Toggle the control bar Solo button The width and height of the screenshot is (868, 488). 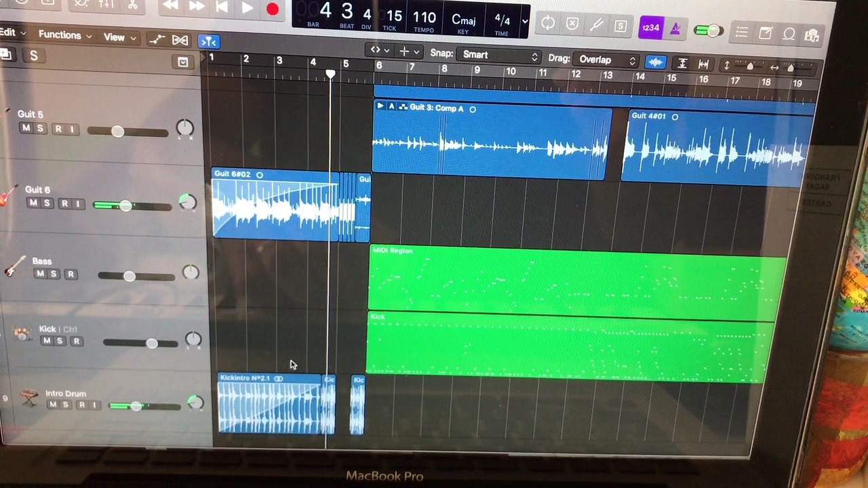click(x=620, y=26)
